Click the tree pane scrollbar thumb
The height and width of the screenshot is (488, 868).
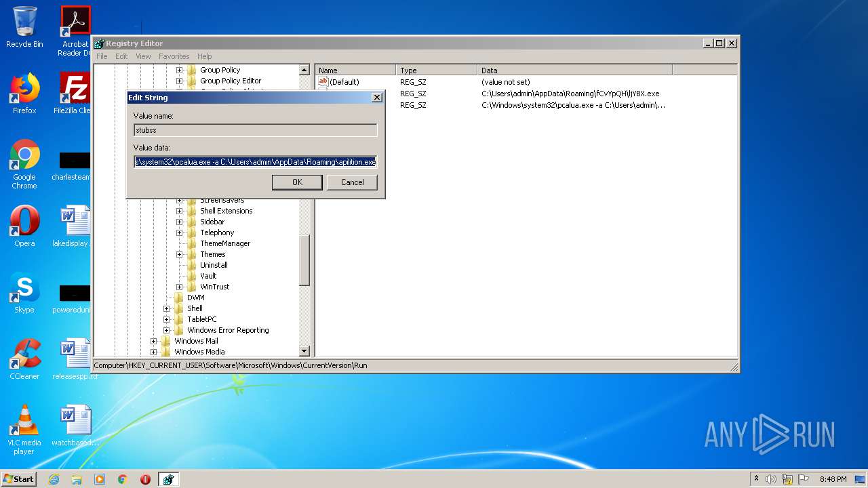(304, 261)
